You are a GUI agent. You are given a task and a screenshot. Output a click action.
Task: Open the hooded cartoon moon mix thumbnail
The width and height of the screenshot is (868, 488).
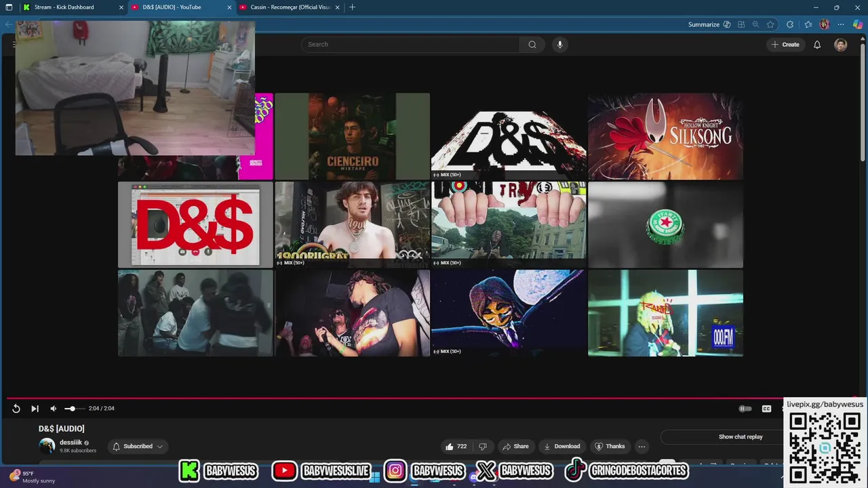509,313
